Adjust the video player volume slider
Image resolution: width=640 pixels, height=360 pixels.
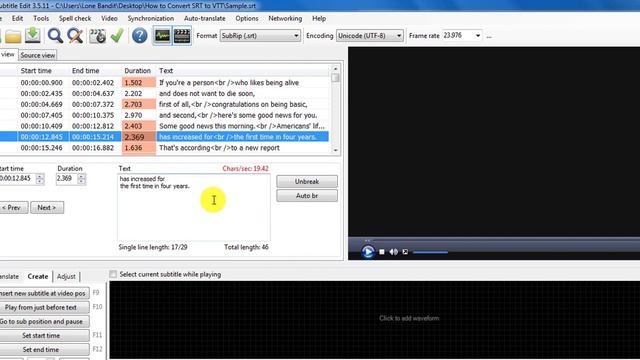(x=431, y=252)
